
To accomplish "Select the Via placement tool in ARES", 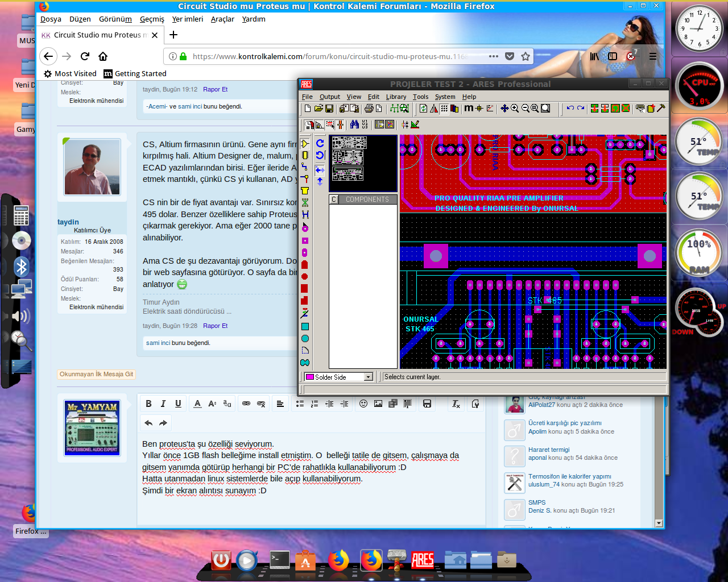I will pyautogui.click(x=305, y=179).
